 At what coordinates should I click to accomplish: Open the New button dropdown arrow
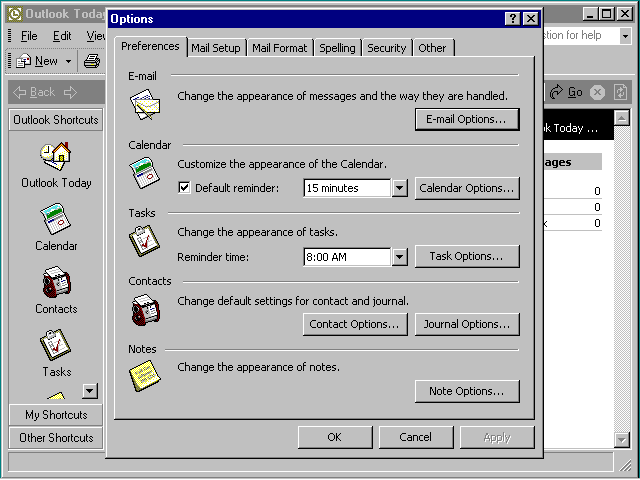(68, 62)
